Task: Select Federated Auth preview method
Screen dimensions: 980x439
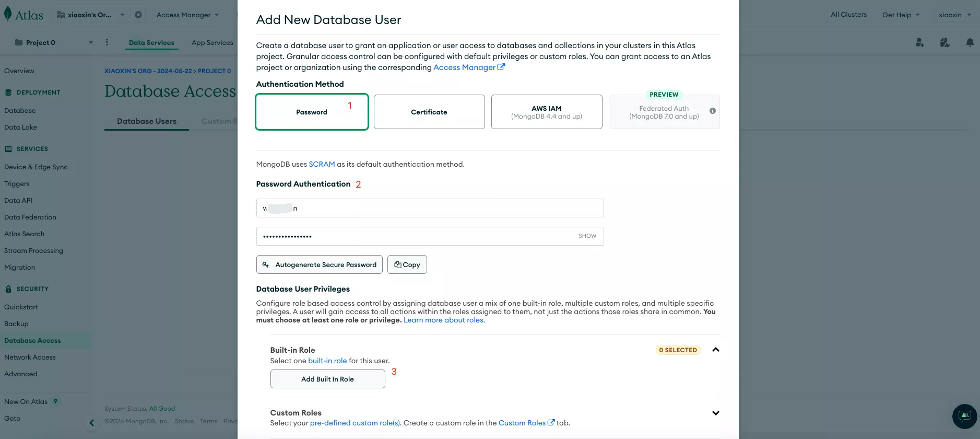Action: tap(664, 112)
